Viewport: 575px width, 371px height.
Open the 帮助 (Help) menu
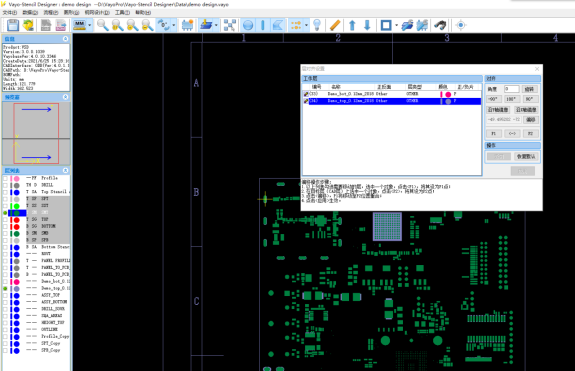coord(143,12)
